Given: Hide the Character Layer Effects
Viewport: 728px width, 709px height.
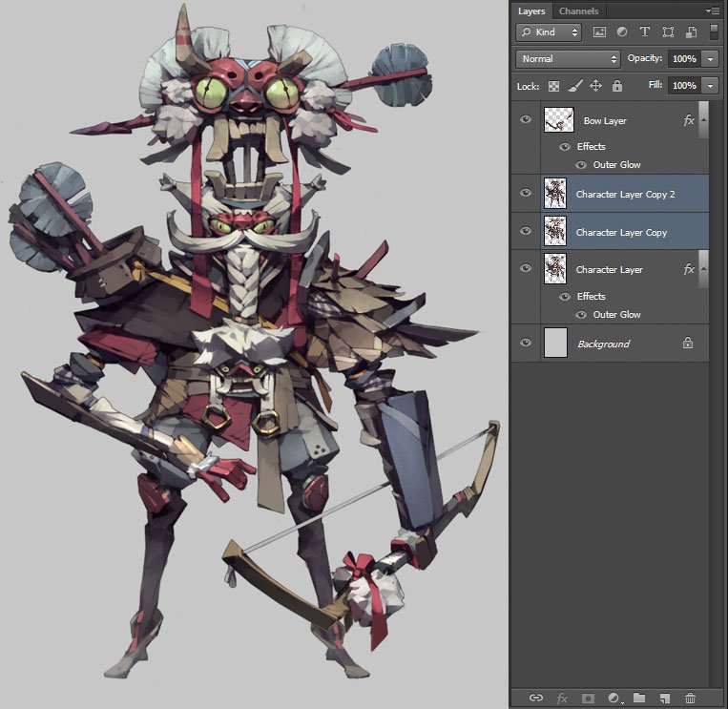Looking at the screenshot, I should click(565, 296).
